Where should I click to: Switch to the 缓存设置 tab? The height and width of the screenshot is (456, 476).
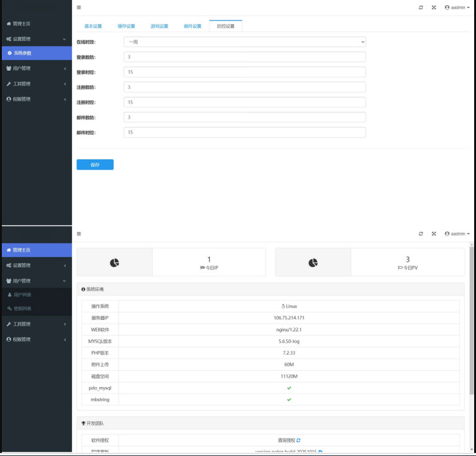coord(126,26)
